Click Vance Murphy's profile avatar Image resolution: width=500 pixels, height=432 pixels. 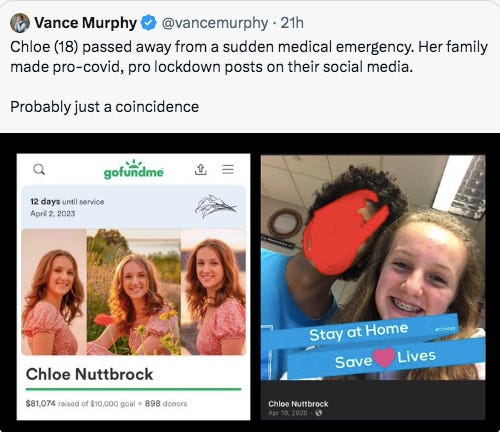20,23
